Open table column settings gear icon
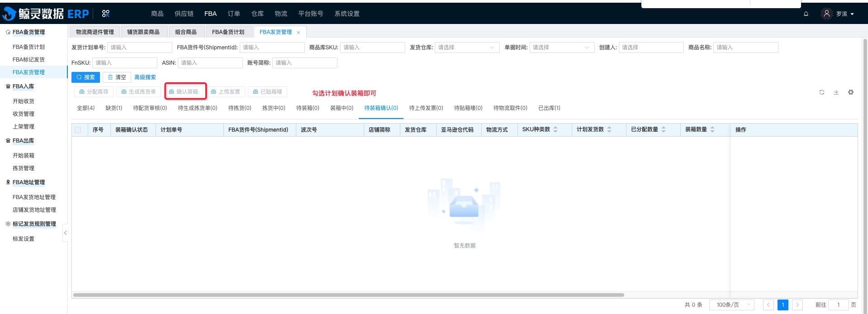The image size is (868, 314). 851,92
